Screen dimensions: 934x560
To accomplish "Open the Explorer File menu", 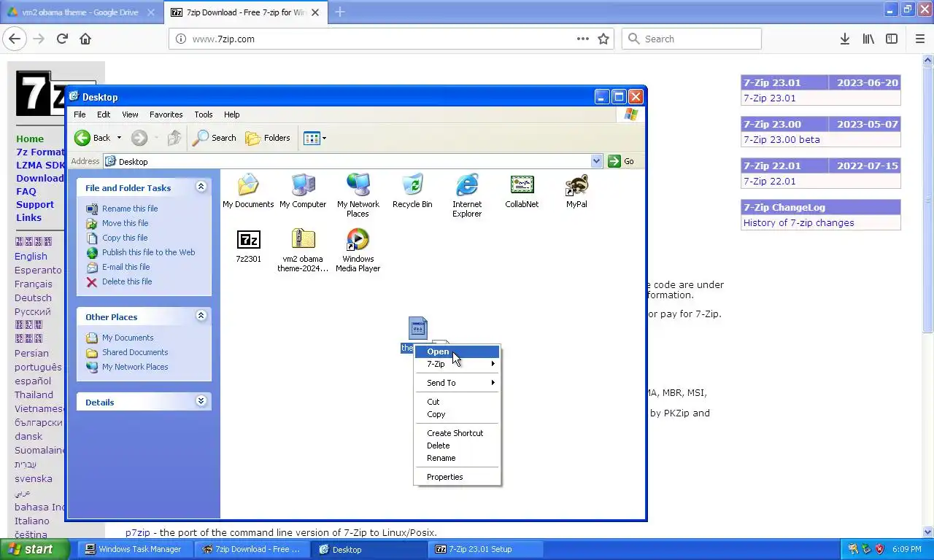I will tap(80, 114).
